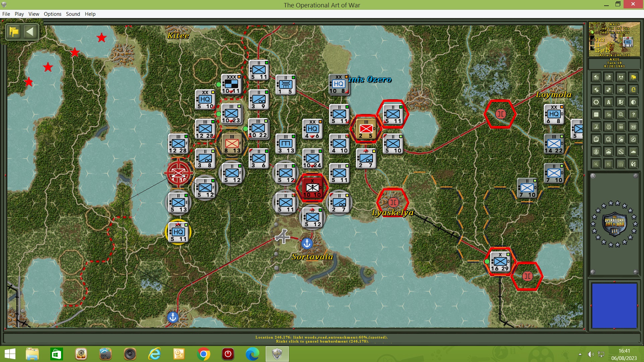Click the bombardment crosshair target marker
The height and width of the screenshot is (362, 644).
tap(178, 173)
